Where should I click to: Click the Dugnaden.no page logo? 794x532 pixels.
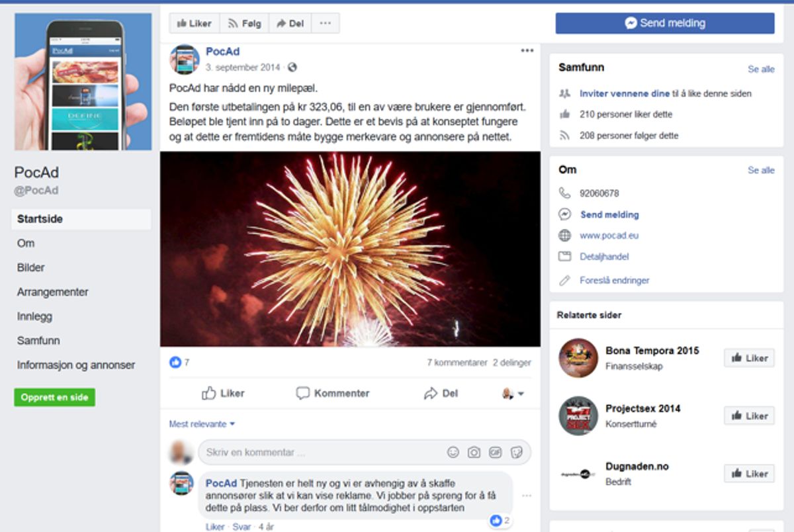(578, 474)
